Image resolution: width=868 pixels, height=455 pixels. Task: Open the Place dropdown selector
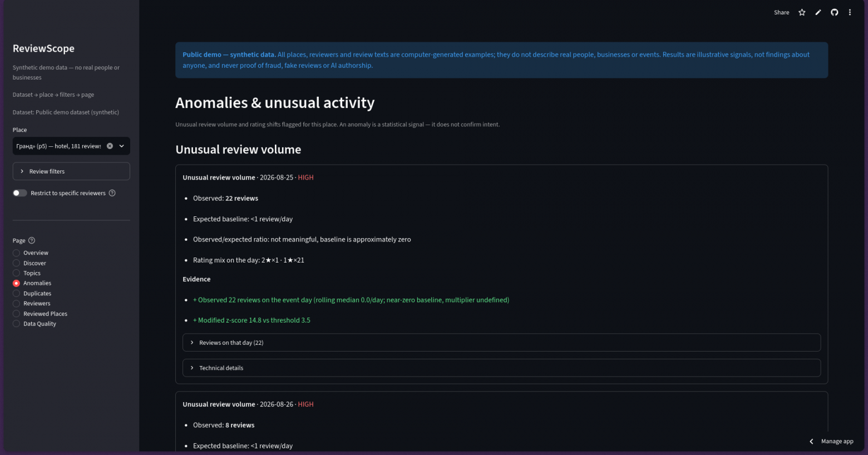[71, 146]
